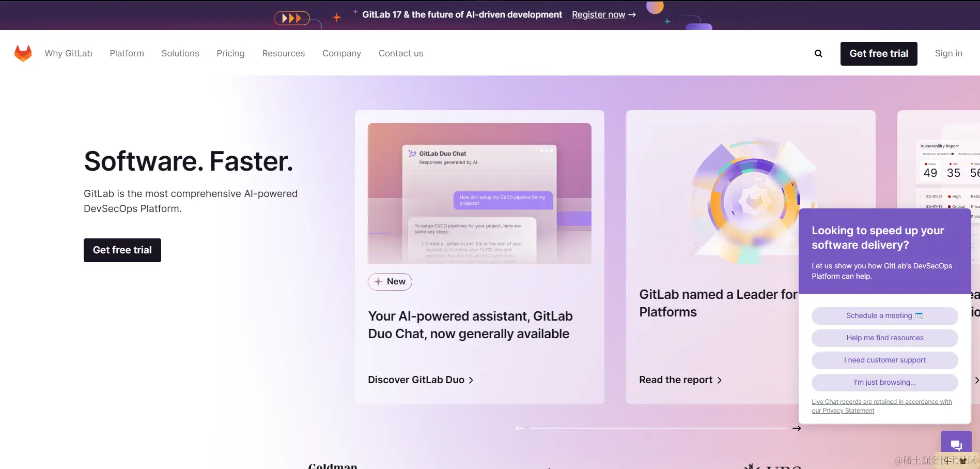This screenshot has height=469, width=980.
Task: Open the Privacy Statement link
Action: (843, 410)
